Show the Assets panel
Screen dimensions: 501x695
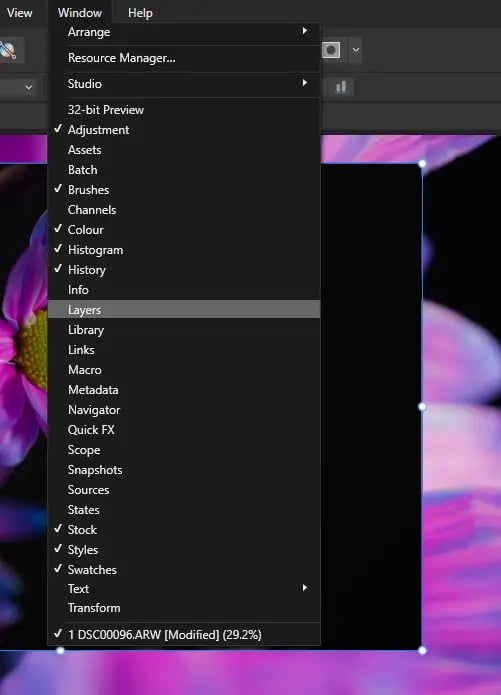point(184,150)
